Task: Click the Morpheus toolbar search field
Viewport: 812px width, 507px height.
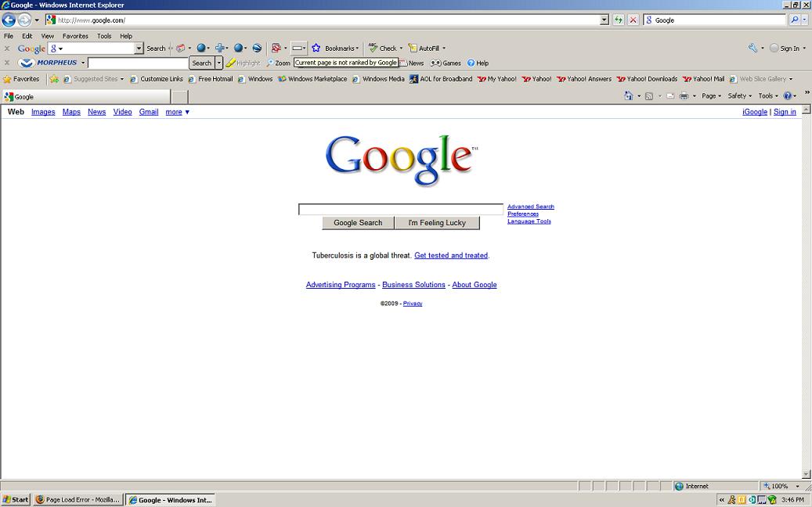Action: coord(138,63)
